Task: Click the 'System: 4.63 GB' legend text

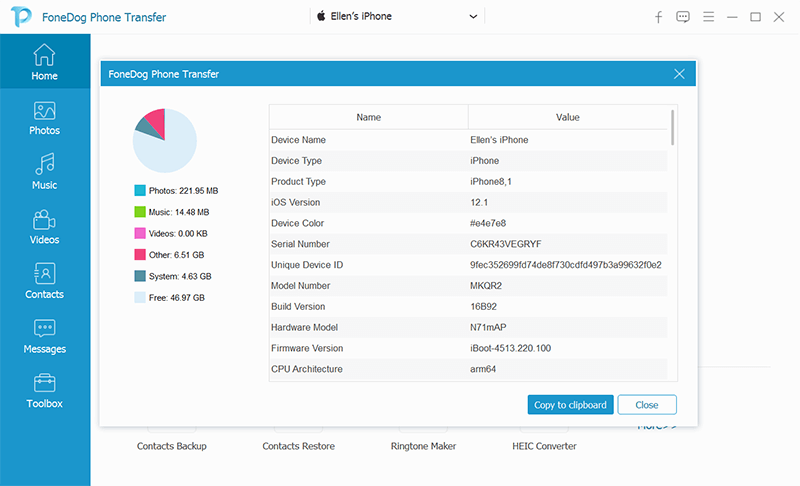Action: [x=180, y=276]
